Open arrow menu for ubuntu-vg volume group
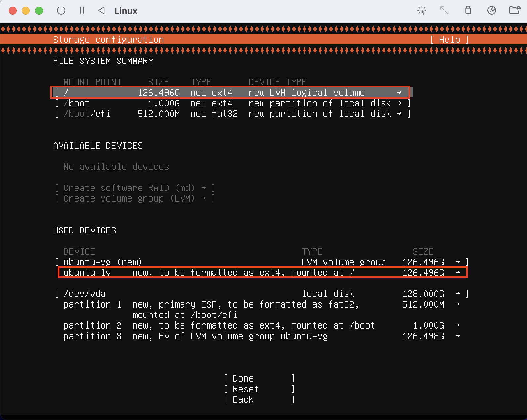The image size is (527, 420). click(x=458, y=262)
